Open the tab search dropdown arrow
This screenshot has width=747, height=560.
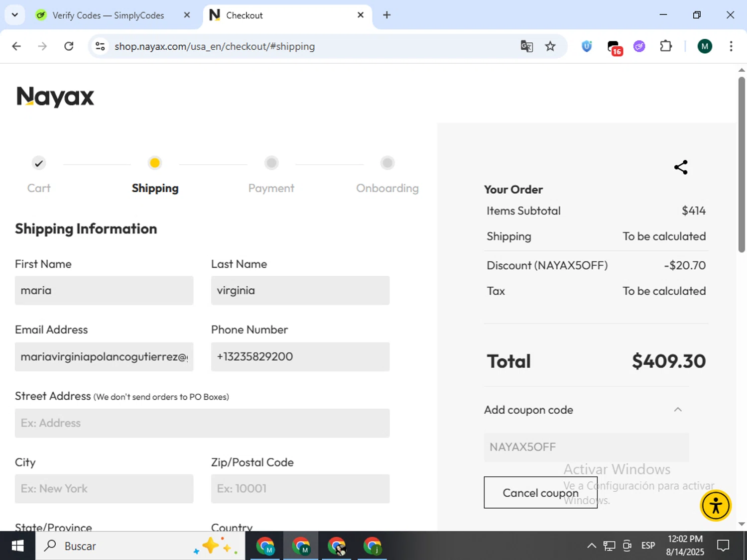pyautogui.click(x=15, y=15)
